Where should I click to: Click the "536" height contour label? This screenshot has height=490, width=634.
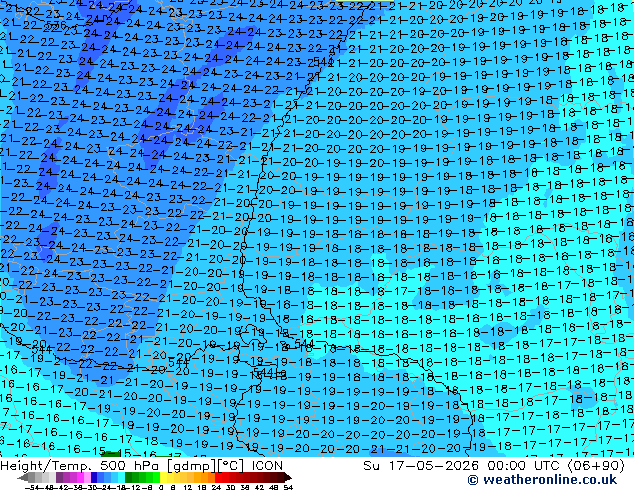pyautogui.click(x=56, y=25)
